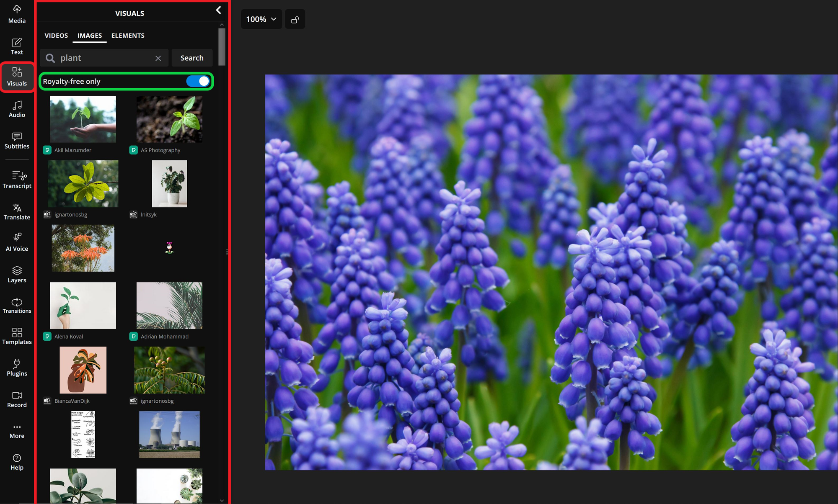Open the Audio panel
The height and width of the screenshot is (504, 838).
tap(17, 108)
